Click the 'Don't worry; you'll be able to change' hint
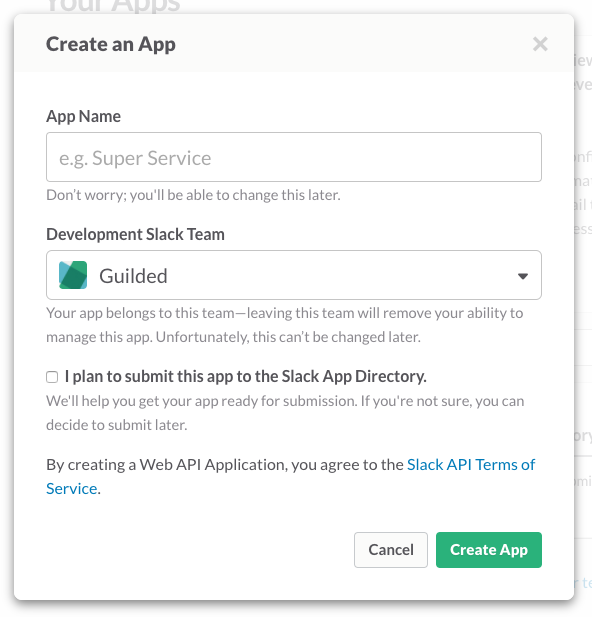592x617 pixels. click(193, 195)
